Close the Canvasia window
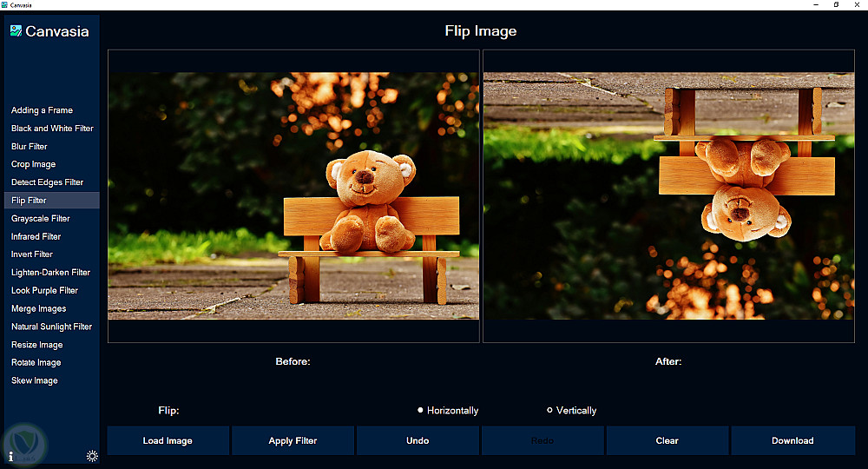868x469 pixels. pos(857,4)
